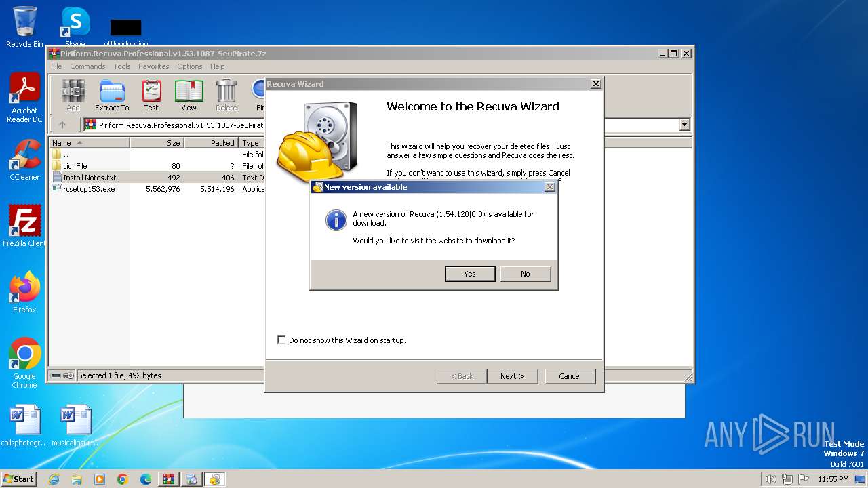Switch to the installer task in the taskbar
Screen dimensions: 868x488
tap(192, 479)
